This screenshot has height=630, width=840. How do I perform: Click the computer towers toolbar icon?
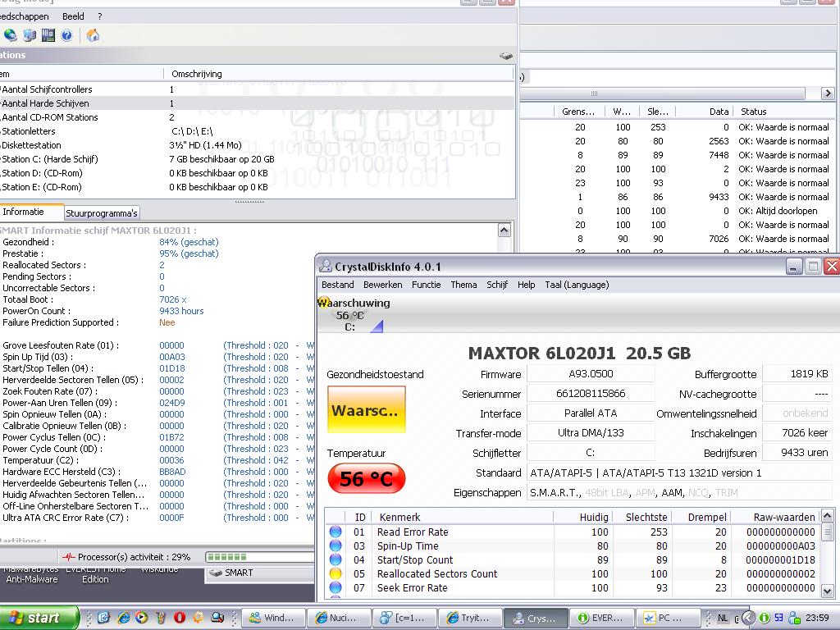click(x=29, y=35)
